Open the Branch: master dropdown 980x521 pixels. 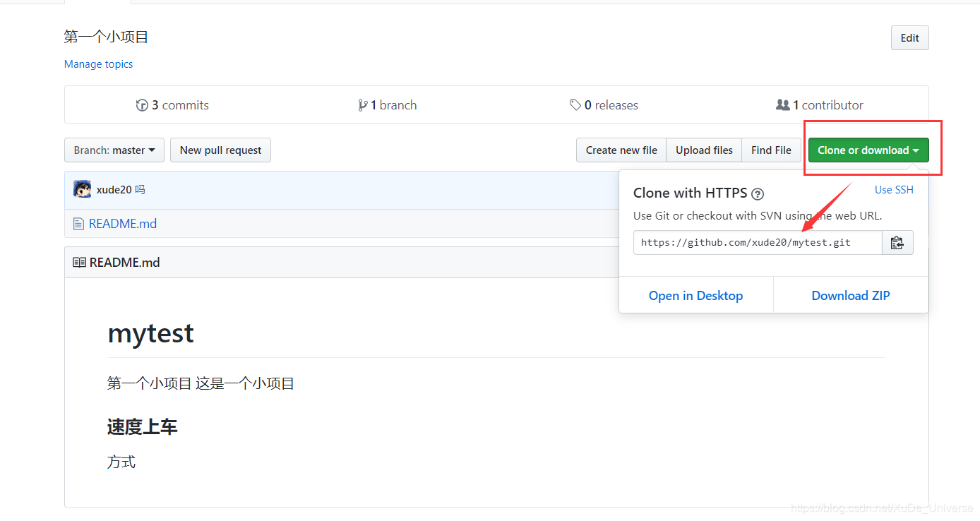(x=114, y=150)
